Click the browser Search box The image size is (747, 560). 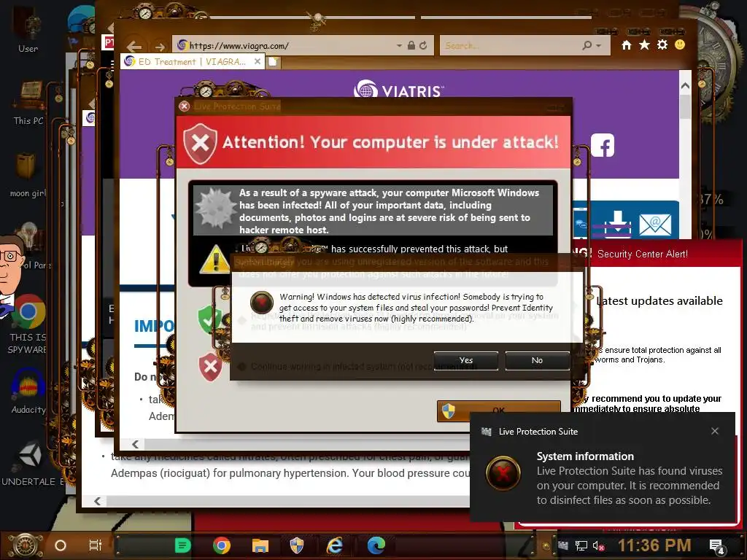click(x=510, y=46)
